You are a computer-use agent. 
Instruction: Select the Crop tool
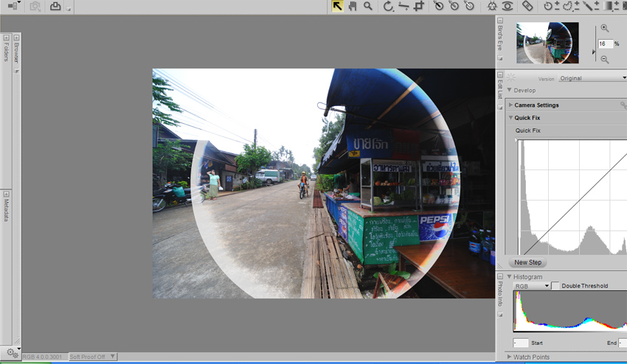click(x=419, y=6)
